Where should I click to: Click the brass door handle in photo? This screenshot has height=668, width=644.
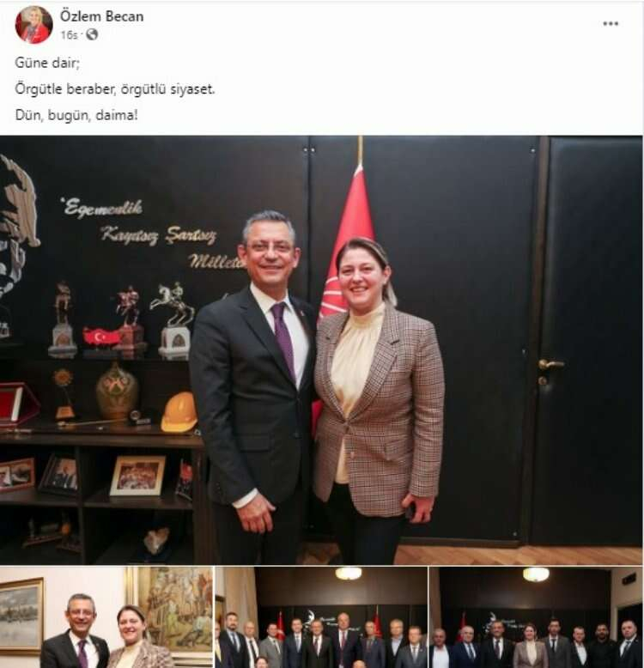point(550,365)
